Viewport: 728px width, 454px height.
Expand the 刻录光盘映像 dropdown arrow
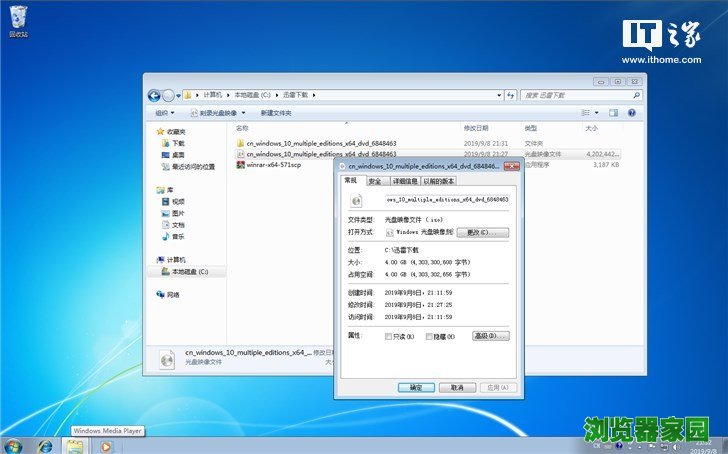click(245, 113)
